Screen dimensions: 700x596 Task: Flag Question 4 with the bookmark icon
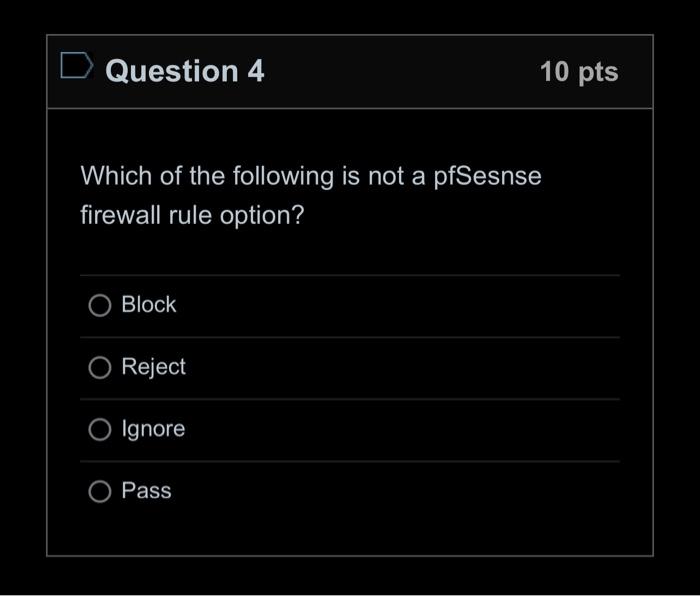[76, 67]
